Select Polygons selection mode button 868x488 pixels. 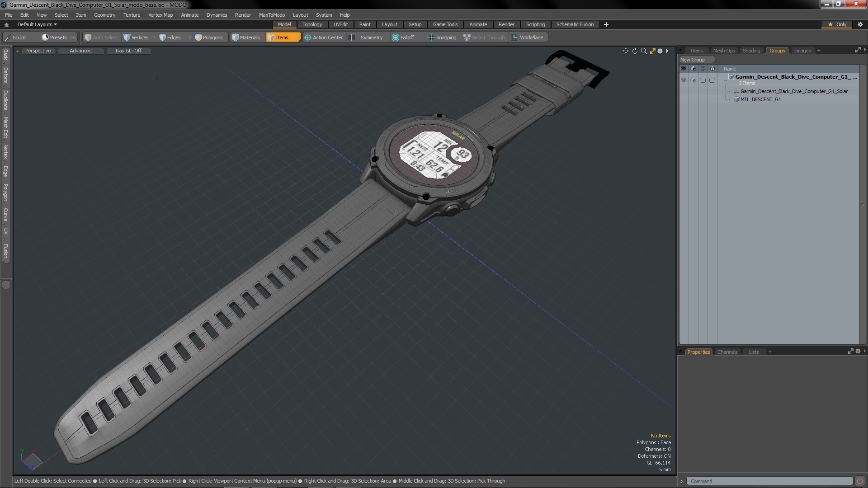(x=209, y=38)
